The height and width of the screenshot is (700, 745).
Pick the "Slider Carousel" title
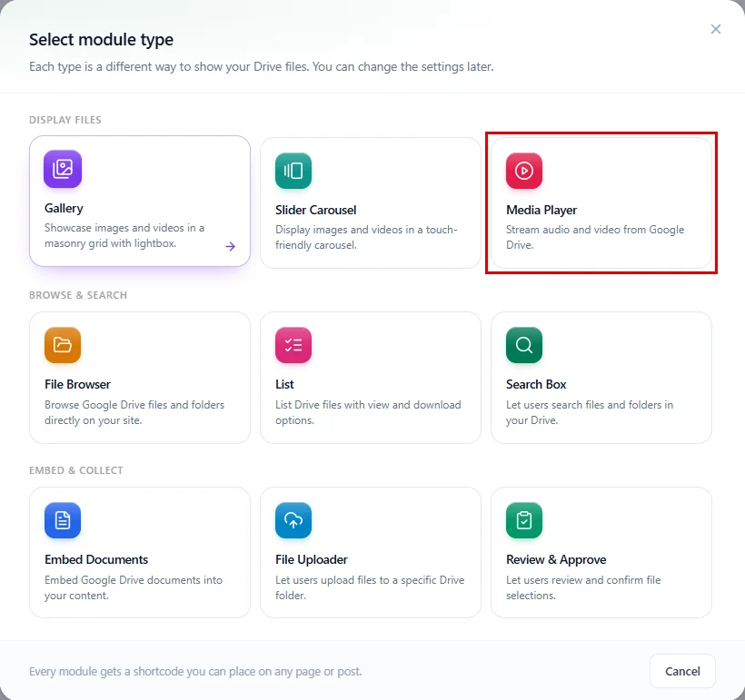pos(315,210)
